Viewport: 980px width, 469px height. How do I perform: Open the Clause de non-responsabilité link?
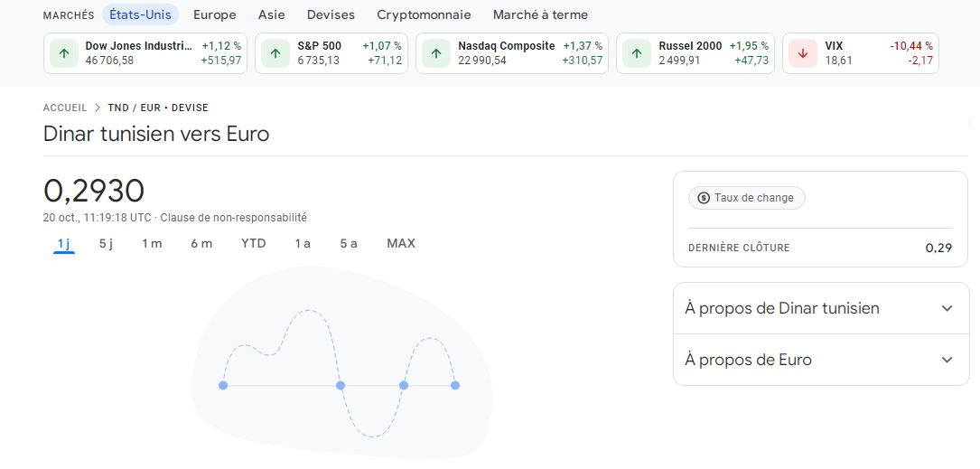[233, 218]
